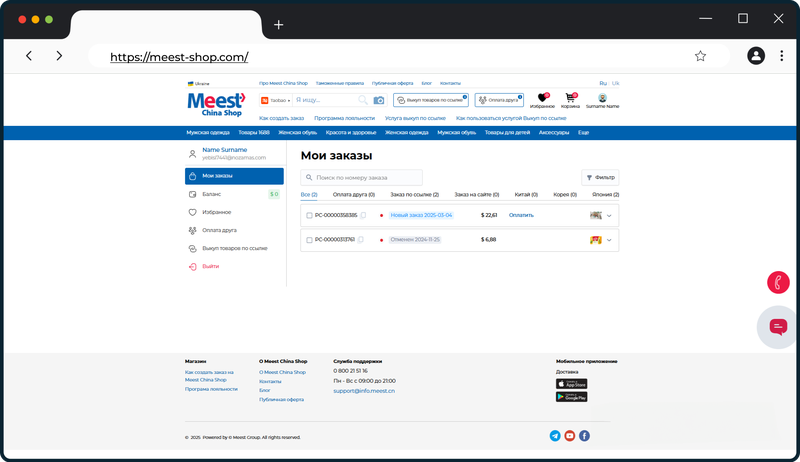Go back with the browser back arrow
Screen dimensions: 800x462
point(29,56)
